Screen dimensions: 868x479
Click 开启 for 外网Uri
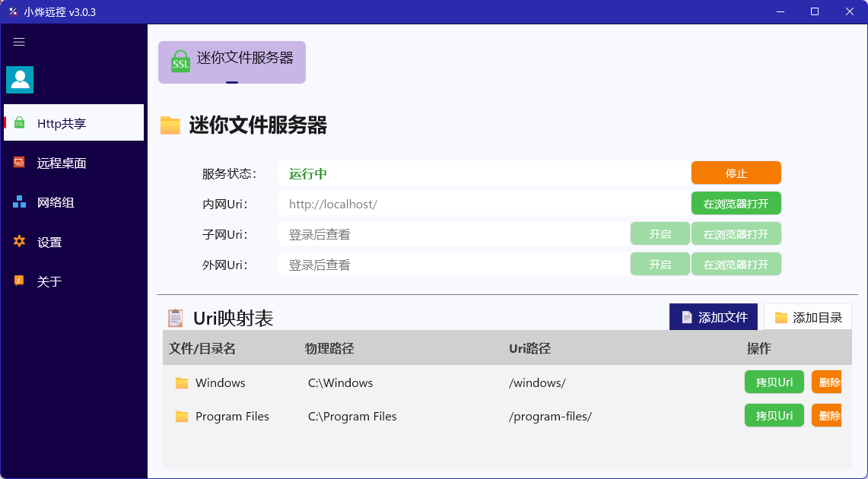[x=660, y=265]
